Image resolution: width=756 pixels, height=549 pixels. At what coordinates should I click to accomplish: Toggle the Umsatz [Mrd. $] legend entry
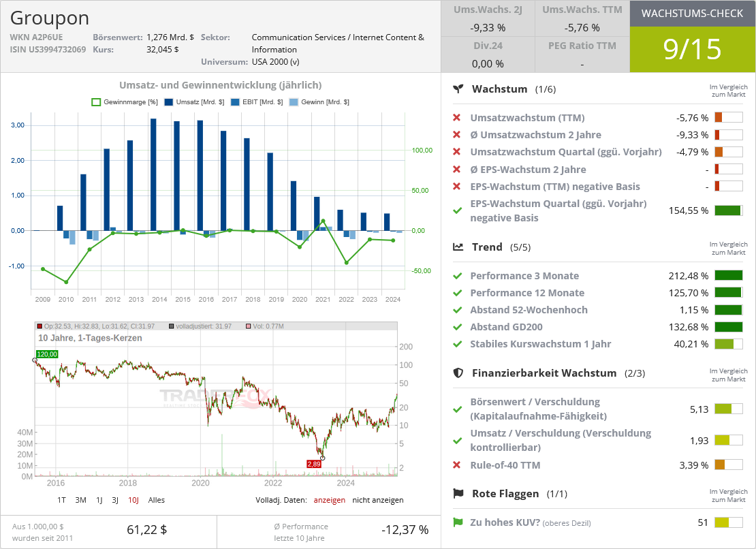194,102
